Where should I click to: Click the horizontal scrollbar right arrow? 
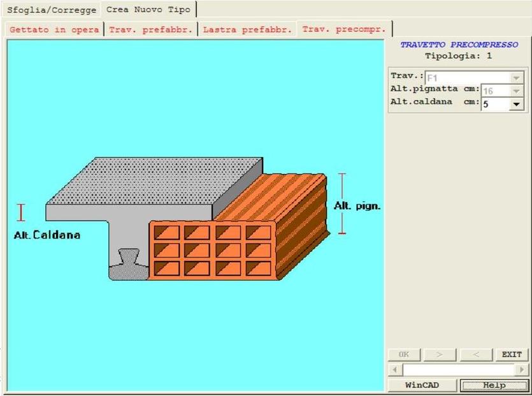click(x=521, y=370)
